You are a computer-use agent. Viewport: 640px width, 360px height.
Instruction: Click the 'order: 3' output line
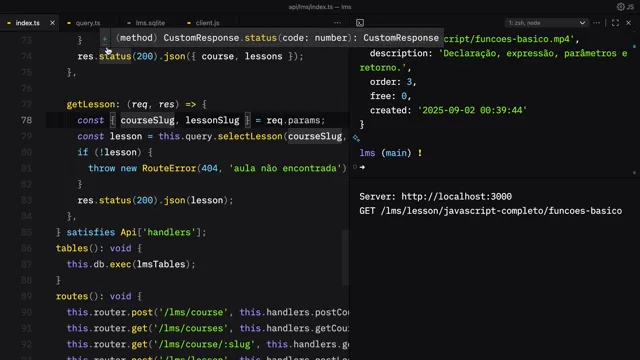[x=393, y=82]
